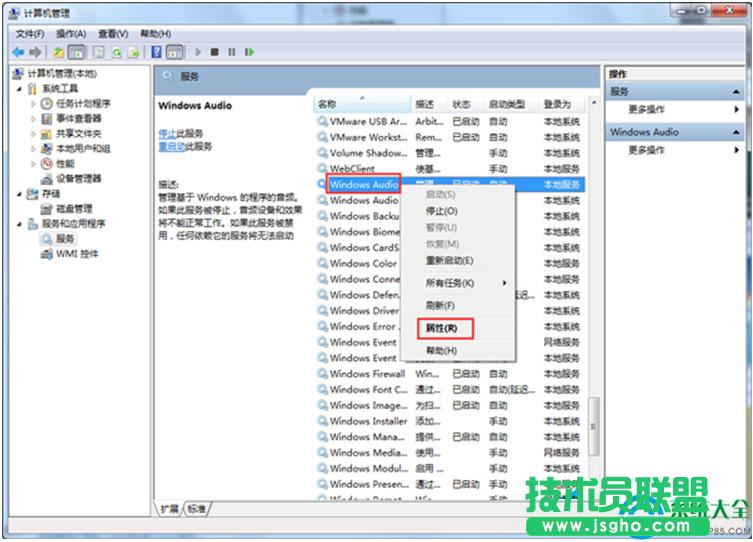Image resolution: width=753 pixels, height=542 pixels.
Task: Expand the 事件查看器 tree node
Action: click(33, 119)
